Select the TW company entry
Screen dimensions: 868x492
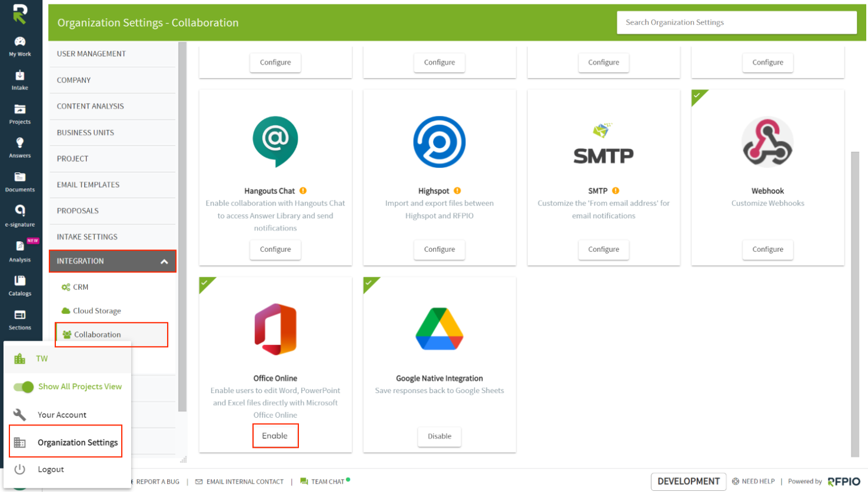coord(67,358)
